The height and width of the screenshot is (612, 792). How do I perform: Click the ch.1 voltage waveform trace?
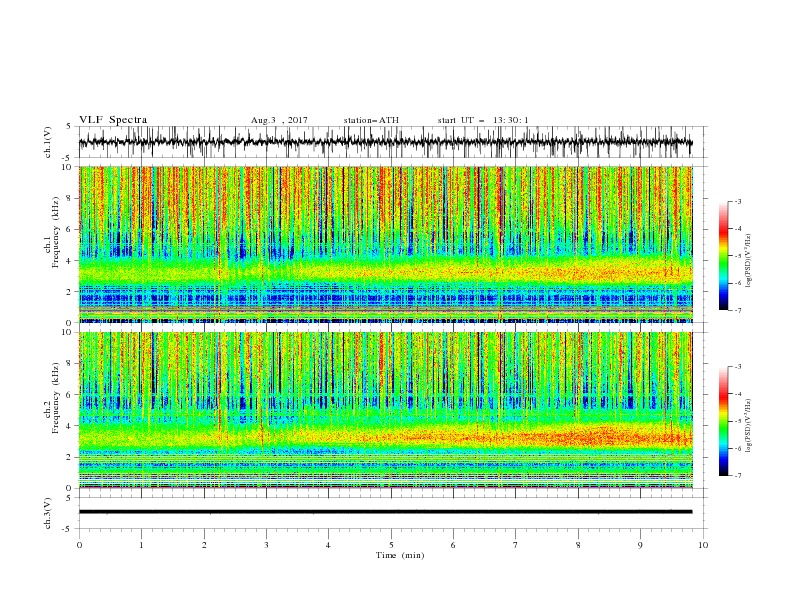[x=385, y=142]
